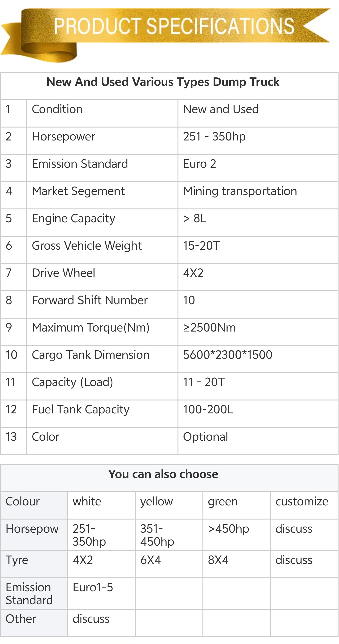This screenshot has width=339, height=644.
Task: Choose the customize colour option
Action: click(x=302, y=501)
